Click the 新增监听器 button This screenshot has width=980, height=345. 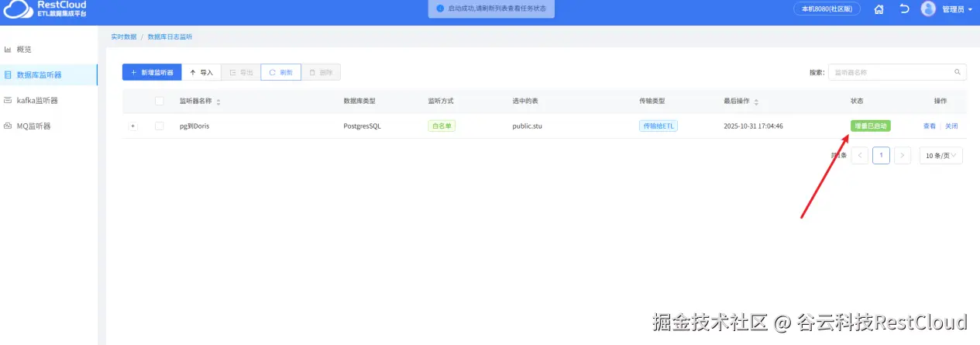152,72
